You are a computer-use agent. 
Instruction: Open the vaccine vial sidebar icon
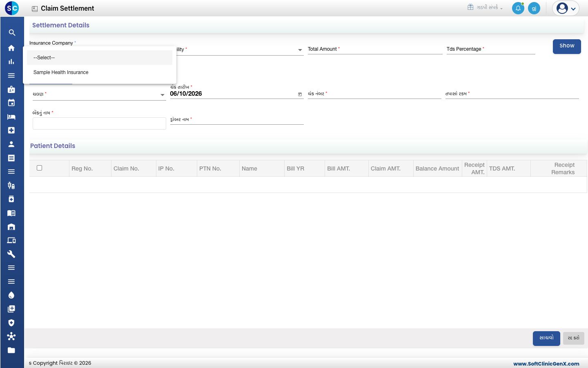click(x=11, y=185)
